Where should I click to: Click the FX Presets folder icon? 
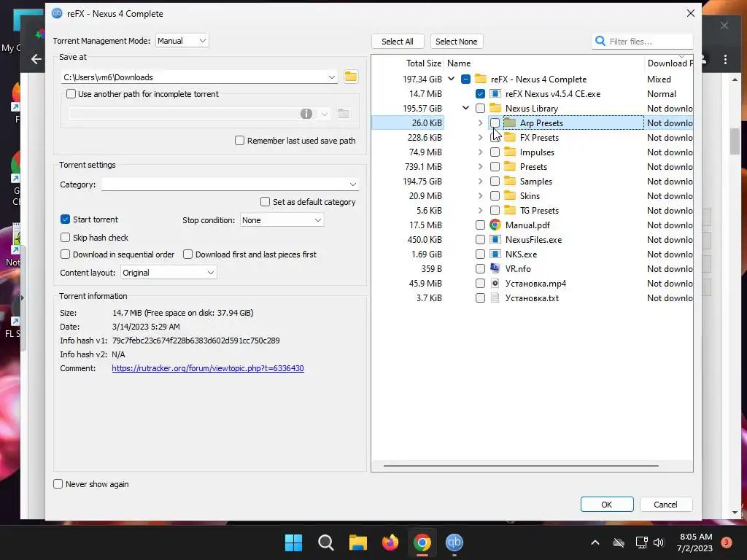pos(510,138)
